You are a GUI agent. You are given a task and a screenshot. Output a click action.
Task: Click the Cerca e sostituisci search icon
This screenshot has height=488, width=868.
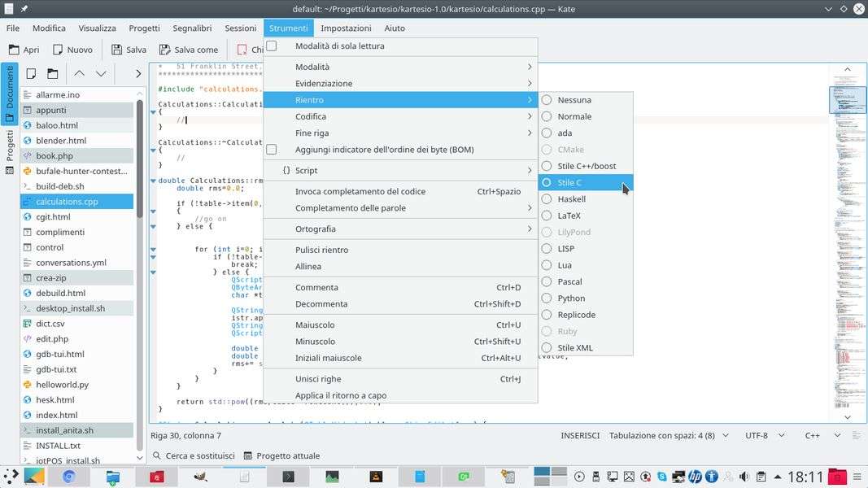(156, 455)
